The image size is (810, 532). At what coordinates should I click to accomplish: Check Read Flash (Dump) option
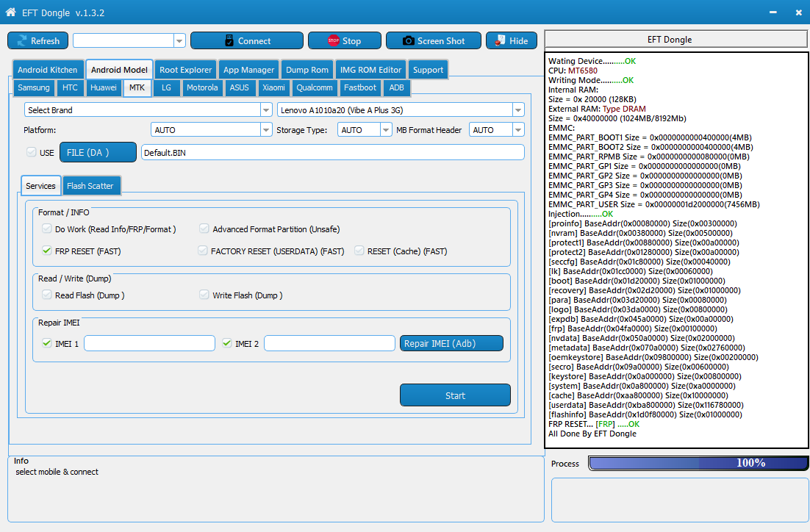(x=47, y=295)
